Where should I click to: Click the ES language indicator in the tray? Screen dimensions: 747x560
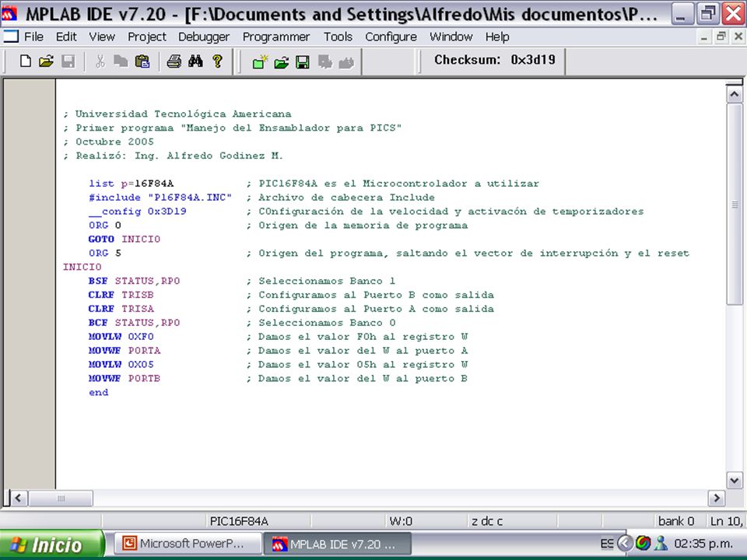click(x=606, y=544)
